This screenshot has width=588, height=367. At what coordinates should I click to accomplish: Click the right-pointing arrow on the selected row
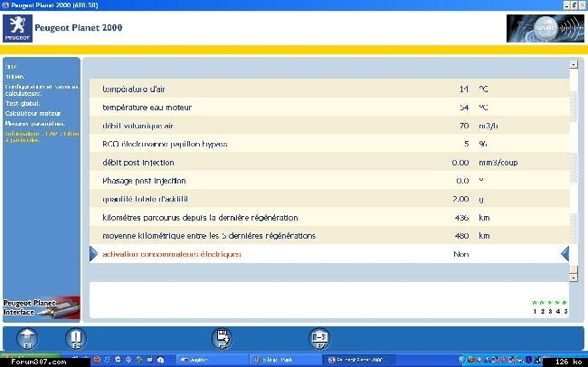pos(93,254)
